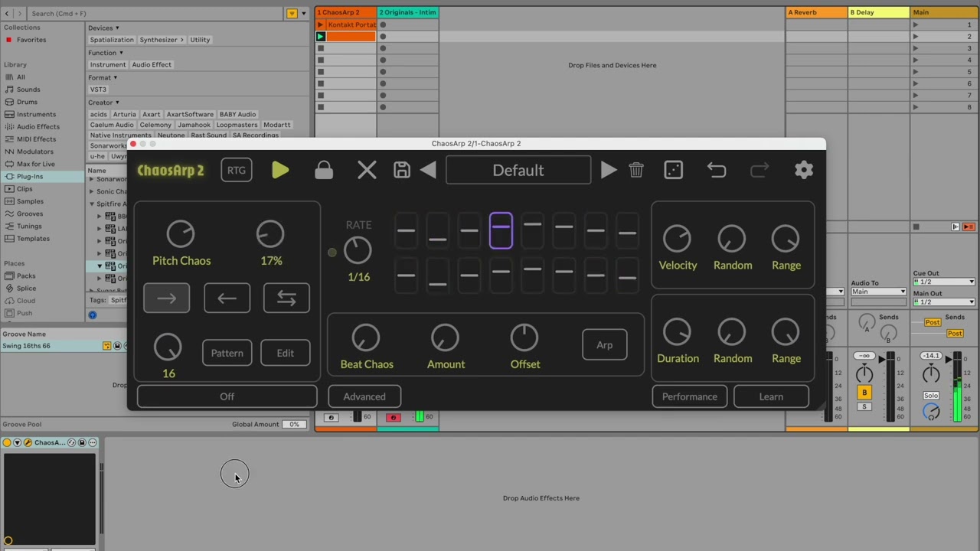Image resolution: width=980 pixels, height=551 pixels.
Task: Open ChaosArp 2 settings gear
Action: pyautogui.click(x=804, y=170)
